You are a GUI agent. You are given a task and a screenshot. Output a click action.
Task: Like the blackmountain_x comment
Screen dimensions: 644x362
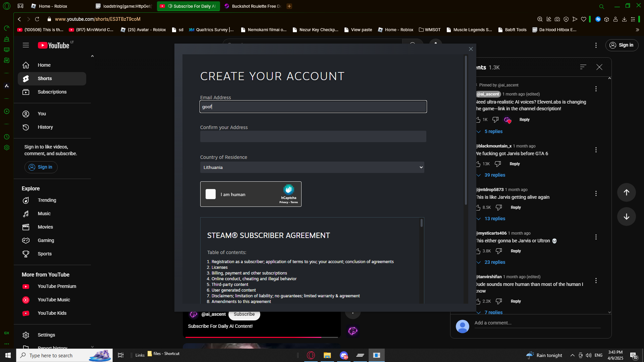(478, 164)
